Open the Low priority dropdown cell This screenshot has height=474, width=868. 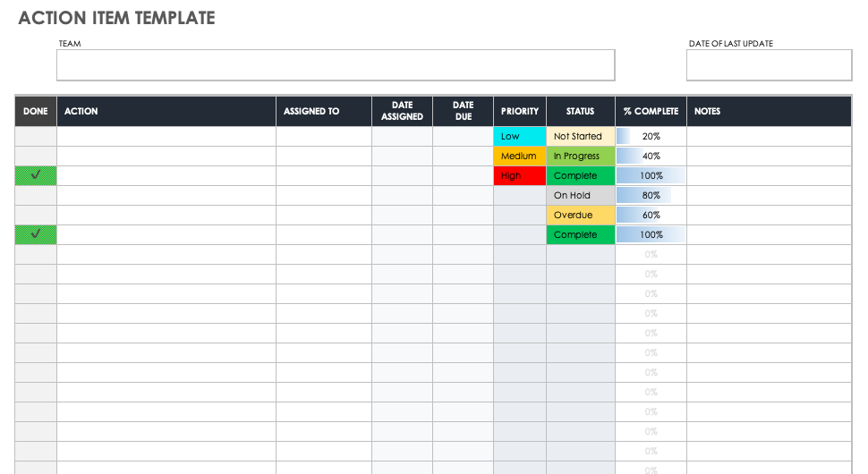click(x=519, y=137)
